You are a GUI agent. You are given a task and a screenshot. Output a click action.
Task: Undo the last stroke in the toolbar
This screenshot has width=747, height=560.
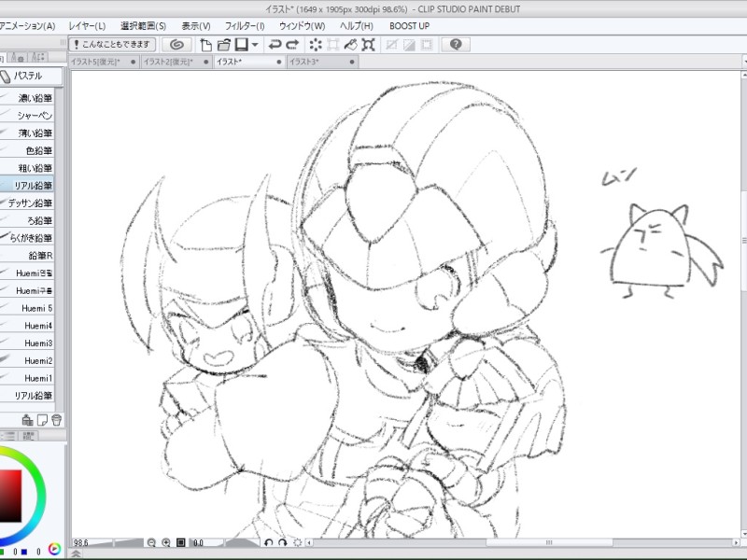pyautogui.click(x=275, y=45)
